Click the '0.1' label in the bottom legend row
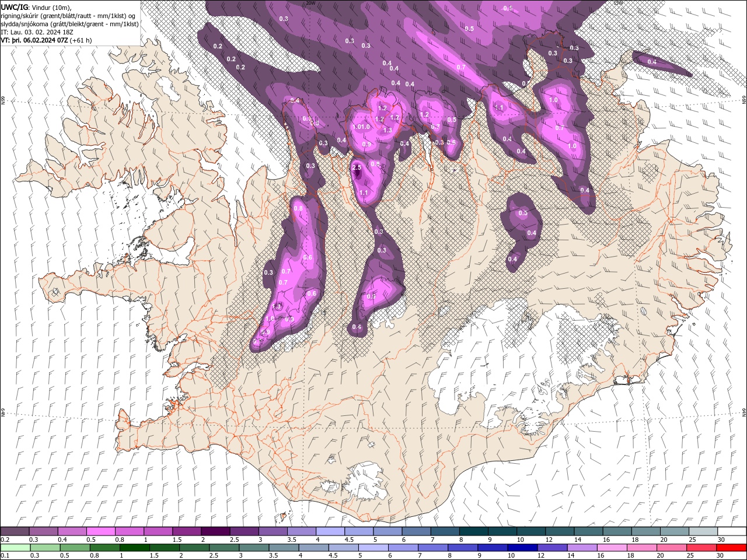 [x=5, y=556]
